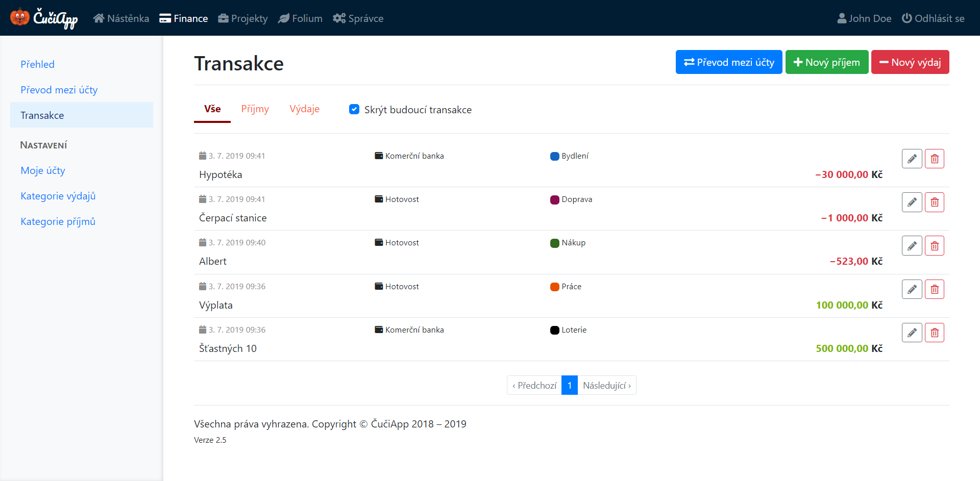This screenshot has width=980, height=481.
Task: Edit the Čerpací stanice transaction
Action: [912, 202]
